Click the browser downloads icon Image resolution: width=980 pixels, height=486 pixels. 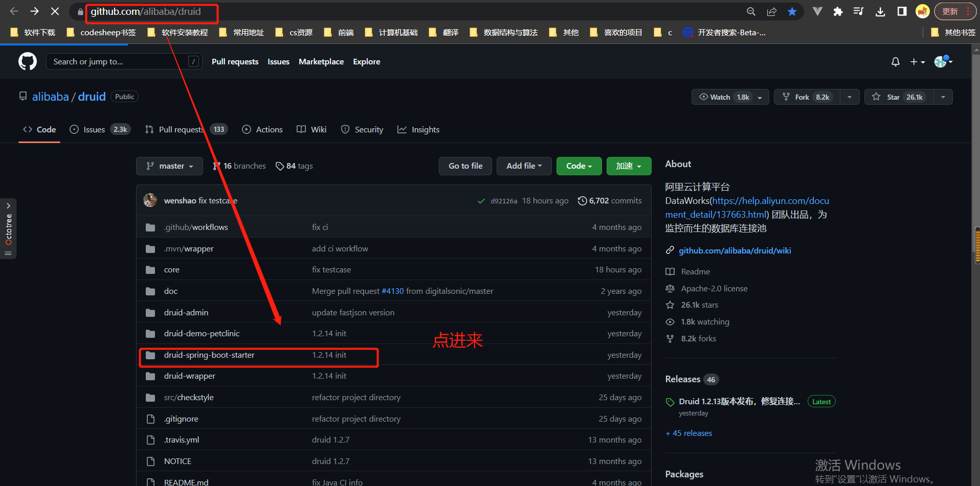pos(880,12)
